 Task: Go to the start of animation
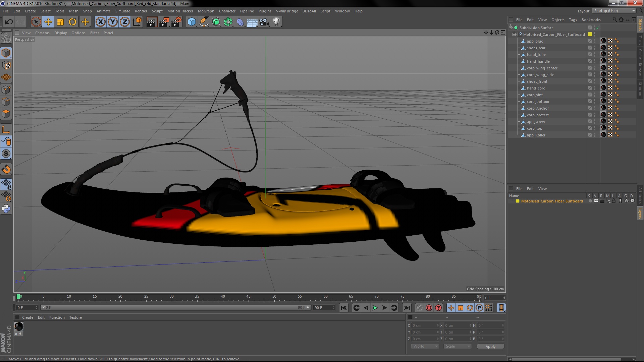pyautogui.click(x=344, y=308)
